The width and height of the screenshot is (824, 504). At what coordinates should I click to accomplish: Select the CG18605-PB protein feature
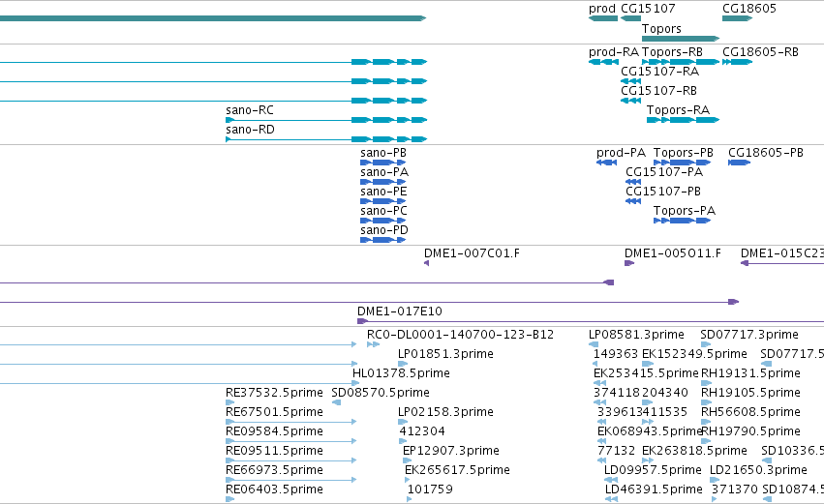tap(739, 163)
